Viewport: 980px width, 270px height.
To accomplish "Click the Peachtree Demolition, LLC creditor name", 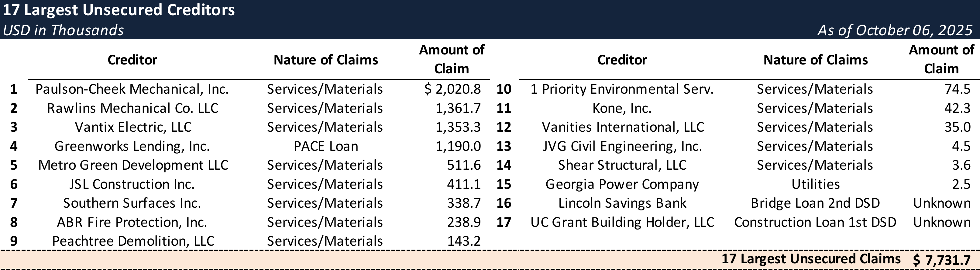I will 133,241.
